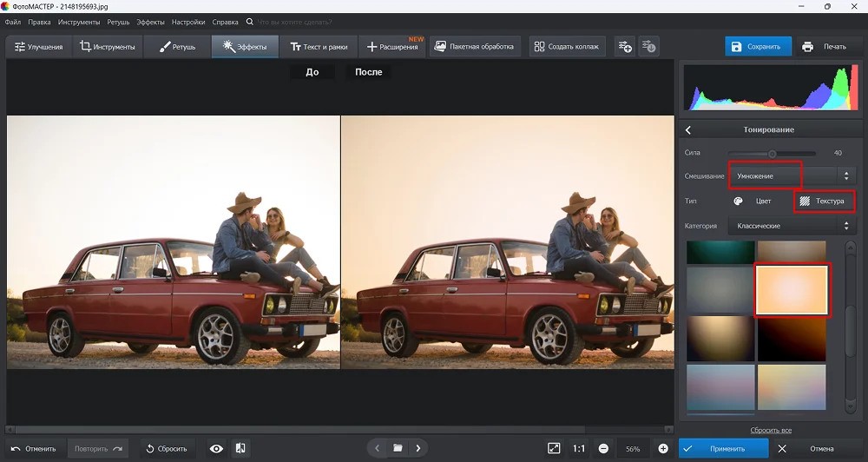Apply the toning with Применить
868x462 pixels.
point(724,449)
